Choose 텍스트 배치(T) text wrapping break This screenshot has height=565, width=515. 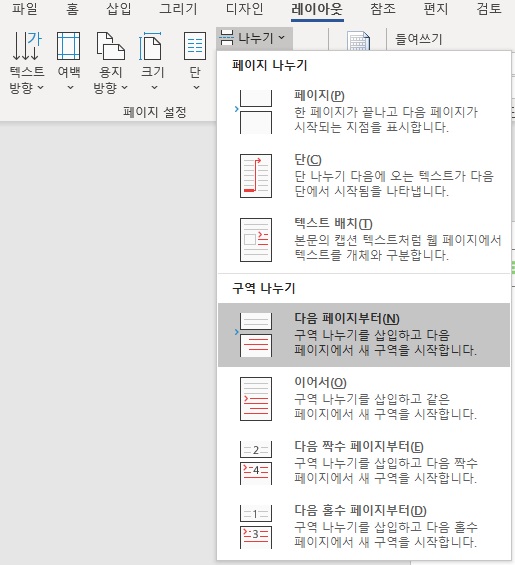pos(364,240)
